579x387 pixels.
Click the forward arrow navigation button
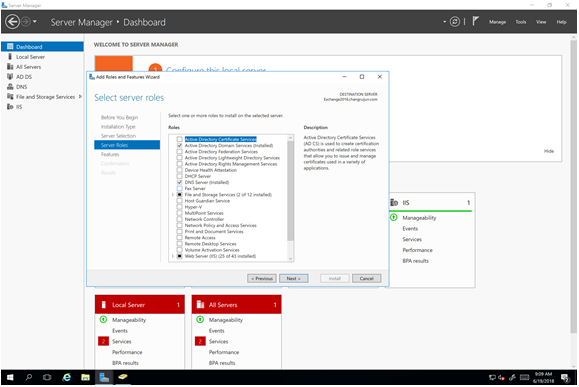(x=25, y=22)
